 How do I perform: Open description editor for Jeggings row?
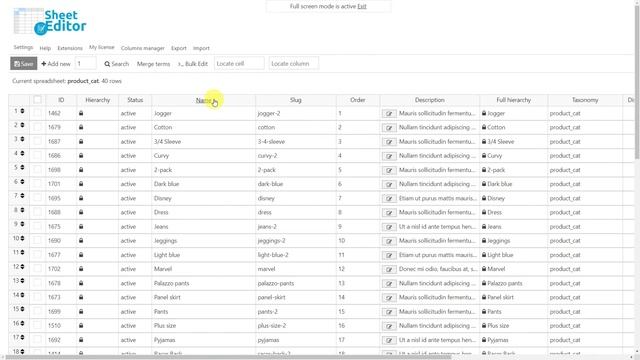click(389, 241)
